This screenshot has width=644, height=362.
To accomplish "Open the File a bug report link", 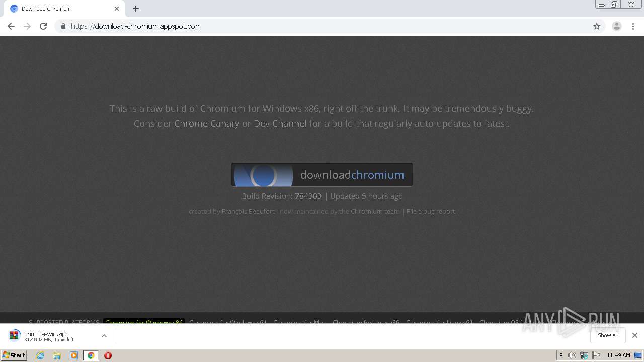I will (431, 211).
